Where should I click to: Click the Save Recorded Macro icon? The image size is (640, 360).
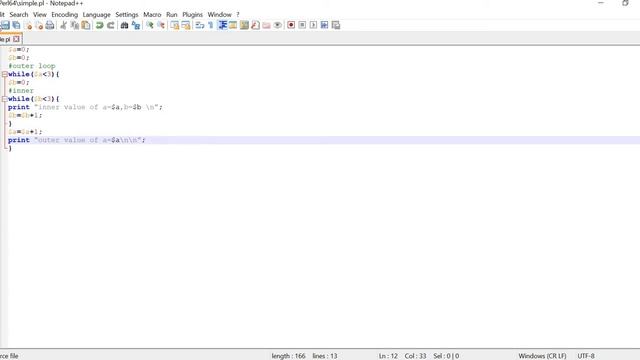pyautogui.click(x=336, y=25)
